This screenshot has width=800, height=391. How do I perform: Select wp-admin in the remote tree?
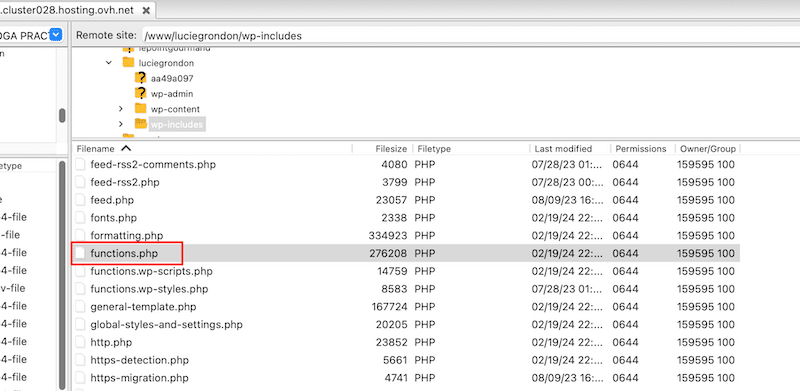(172, 94)
